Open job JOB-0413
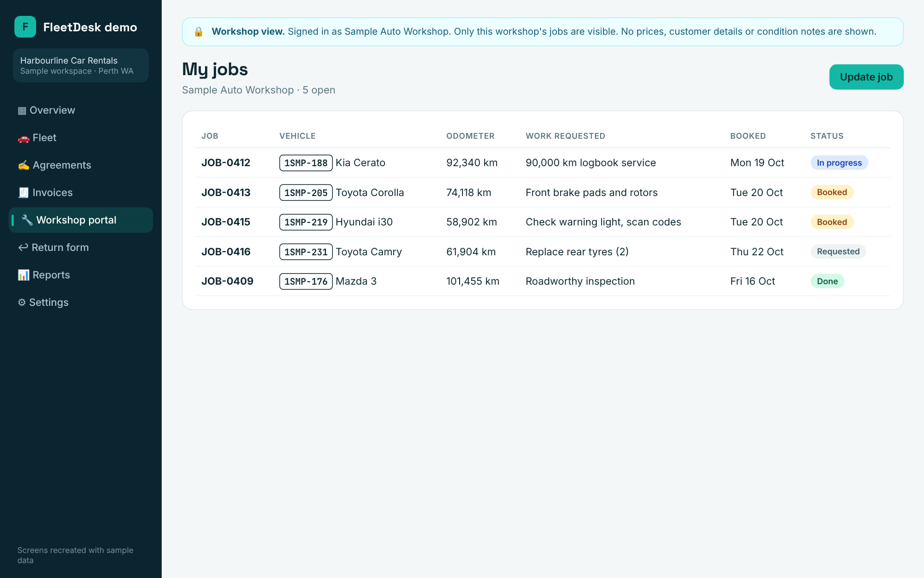 (x=226, y=193)
